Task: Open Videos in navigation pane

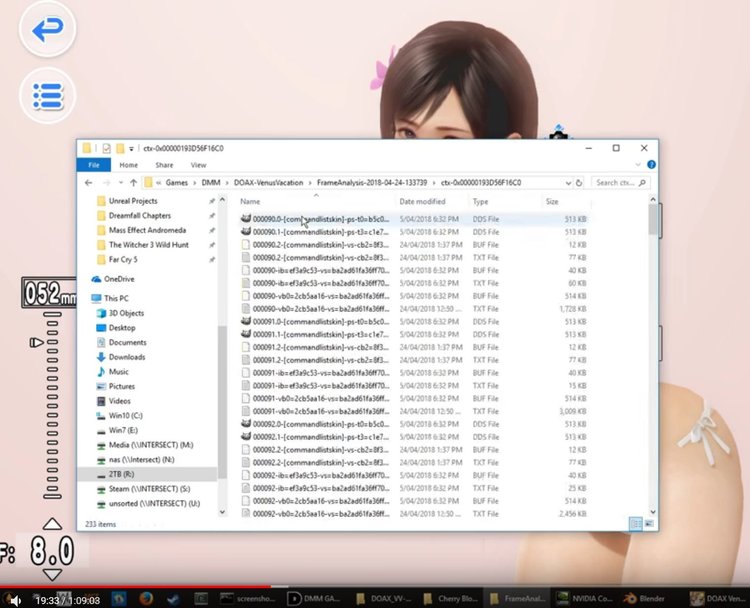Action: tap(120, 401)
